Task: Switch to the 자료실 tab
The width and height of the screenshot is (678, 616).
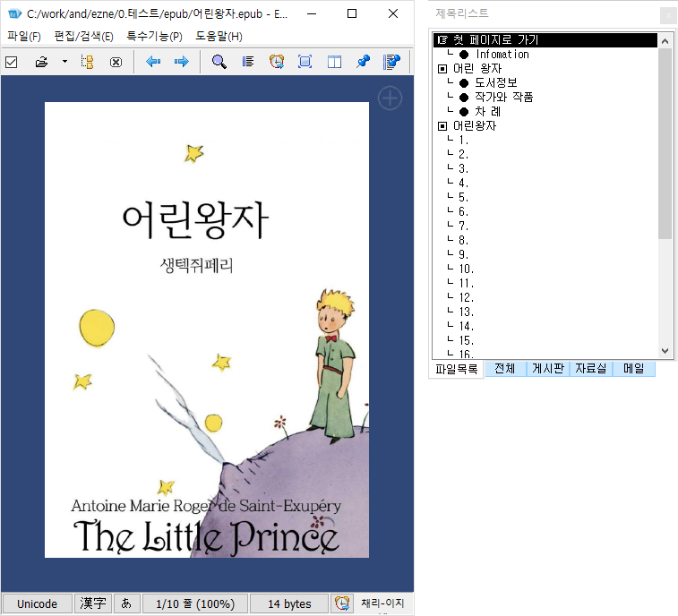Action: point(590,368)
